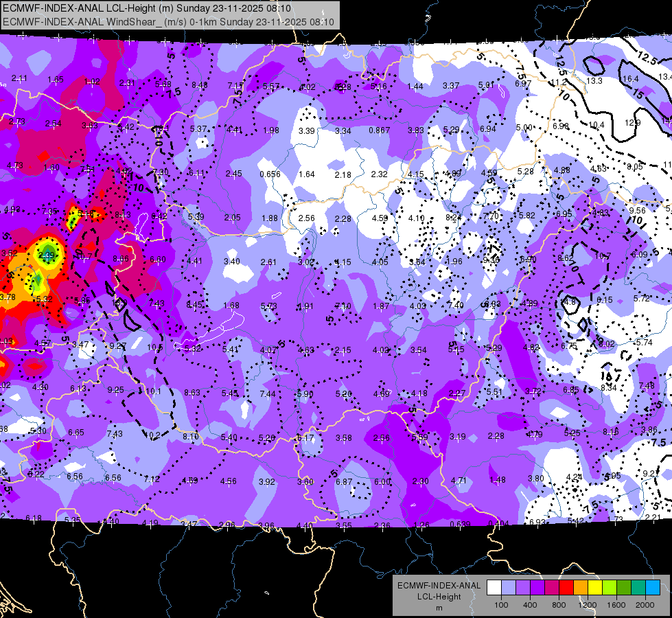Click the wind shear value 2.18
This screenshot has height=618, width=672.
(x=343, y=175)
